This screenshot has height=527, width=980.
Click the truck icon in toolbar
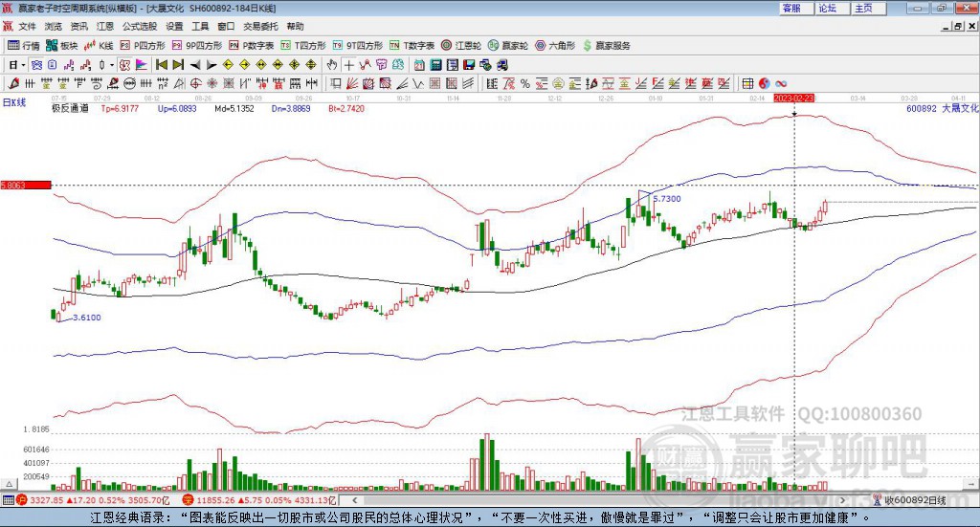point(501,65)
